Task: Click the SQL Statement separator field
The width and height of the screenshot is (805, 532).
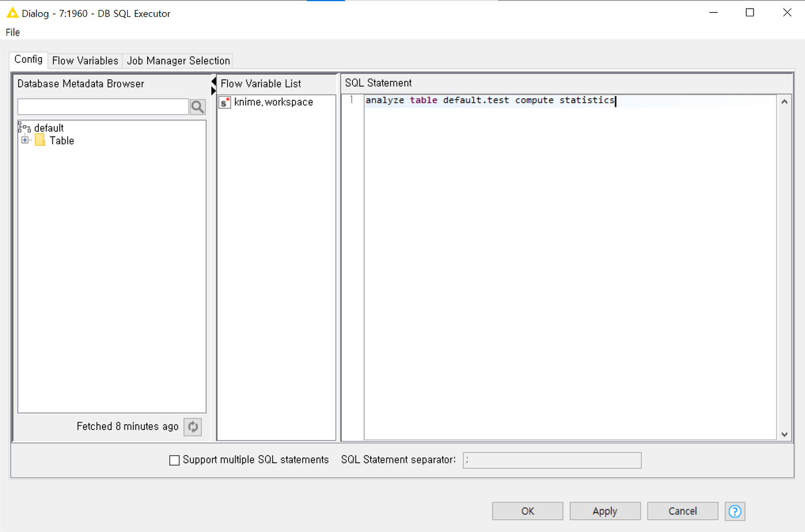Action: point(551,460)
